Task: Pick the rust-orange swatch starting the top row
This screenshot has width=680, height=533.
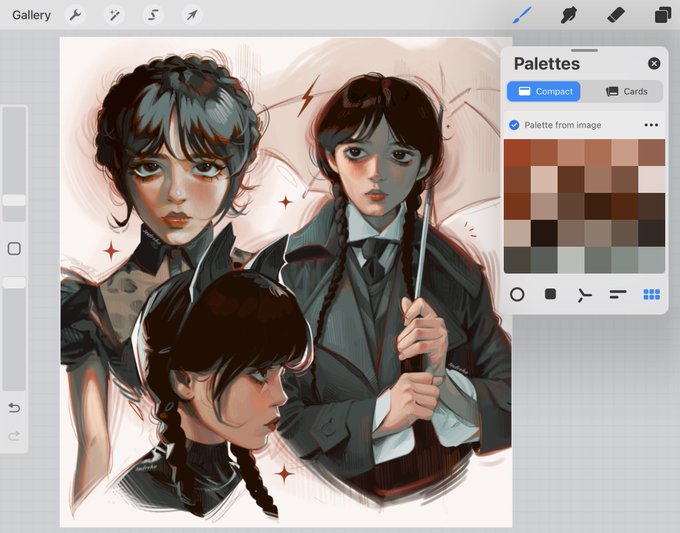Action: (517, 152)
